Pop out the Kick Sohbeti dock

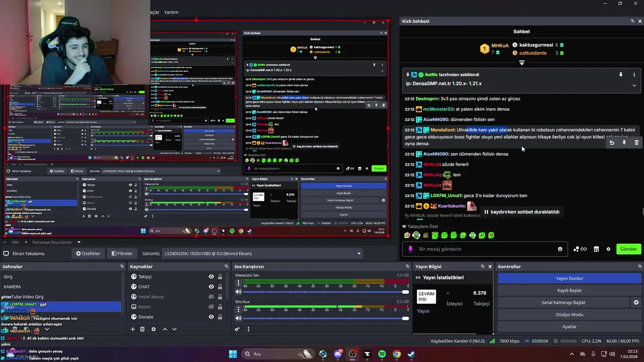(x=632, y=21)
